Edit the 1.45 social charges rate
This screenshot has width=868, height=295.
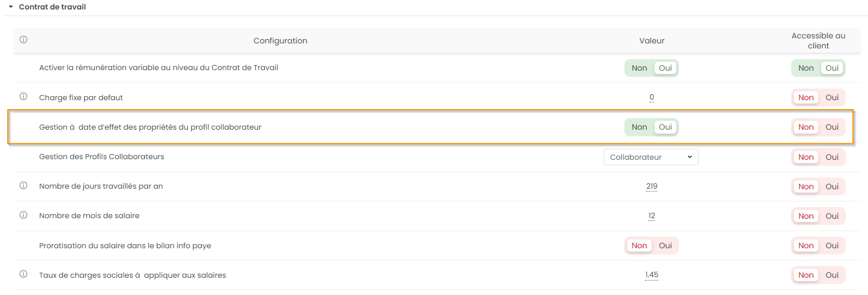coord(652,275)
